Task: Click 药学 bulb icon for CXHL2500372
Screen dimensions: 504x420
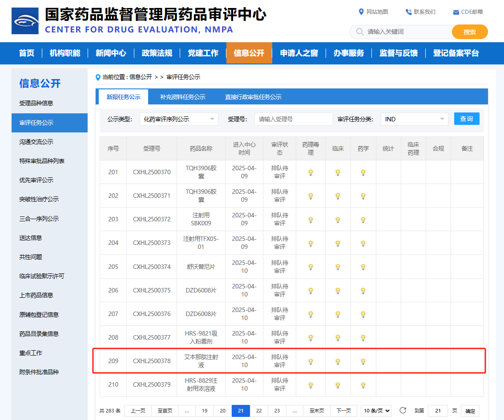Action: 363,220
